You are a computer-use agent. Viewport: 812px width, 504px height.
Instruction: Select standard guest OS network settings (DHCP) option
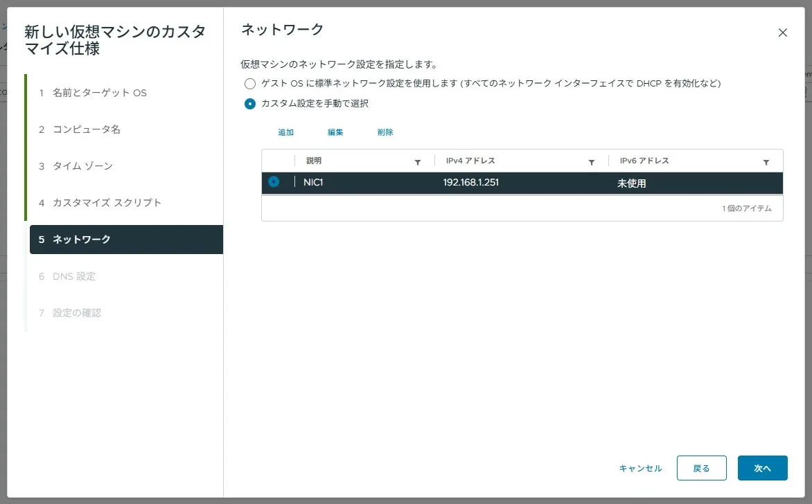point(250,83)
